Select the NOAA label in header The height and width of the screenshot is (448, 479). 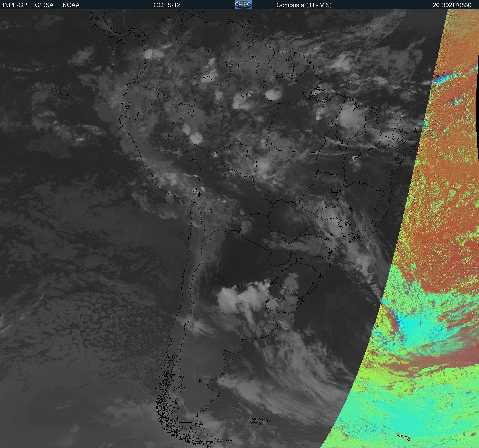tap(71, 5)
